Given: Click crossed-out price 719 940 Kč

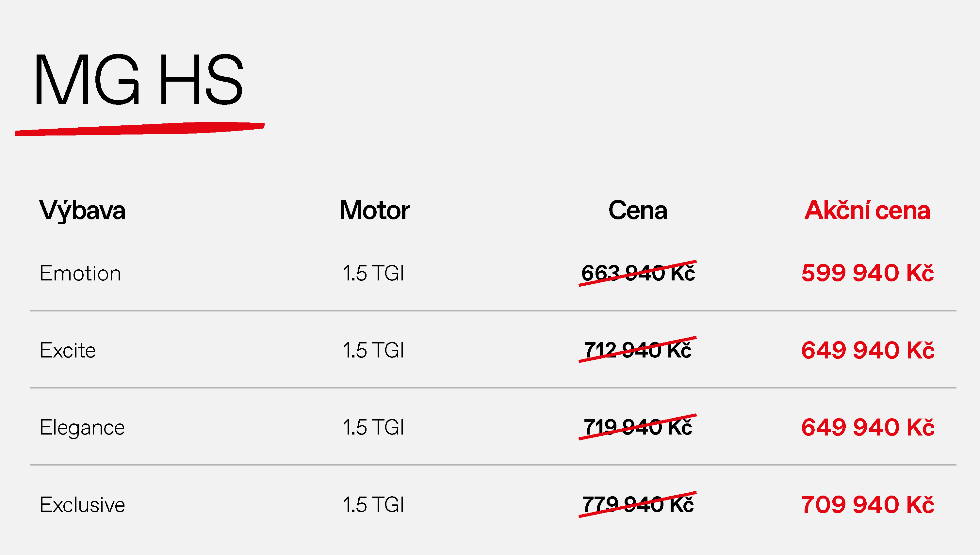Looking at the screenshot, I should 638,427.
